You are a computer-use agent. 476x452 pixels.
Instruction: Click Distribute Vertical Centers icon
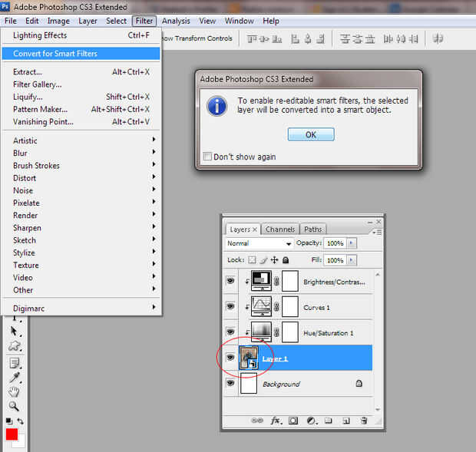click(x=357, y=39)
